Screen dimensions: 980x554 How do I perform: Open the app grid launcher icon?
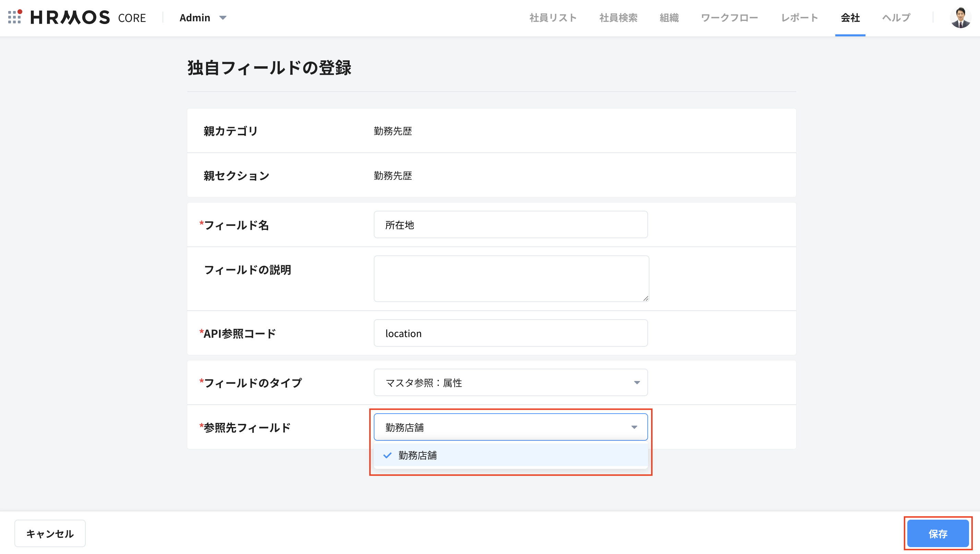click(15, 17)
